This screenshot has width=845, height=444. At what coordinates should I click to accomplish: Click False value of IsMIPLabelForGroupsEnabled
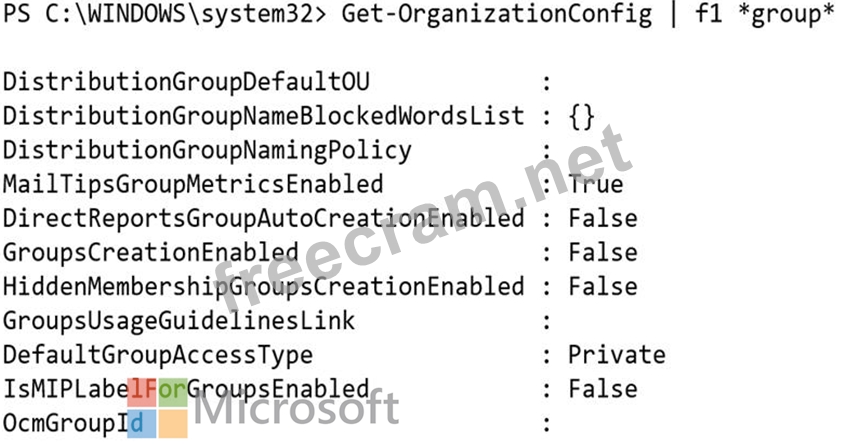602,390
